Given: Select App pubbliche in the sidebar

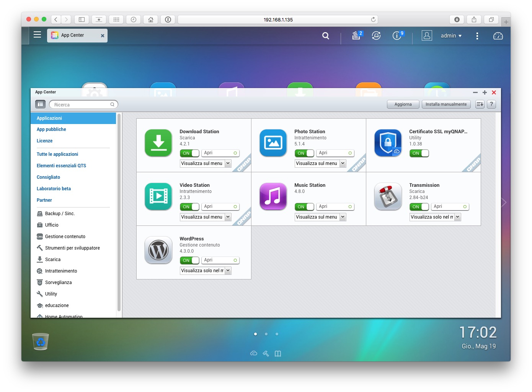Looking at the screenshot, I should click(x=51, y=129).
